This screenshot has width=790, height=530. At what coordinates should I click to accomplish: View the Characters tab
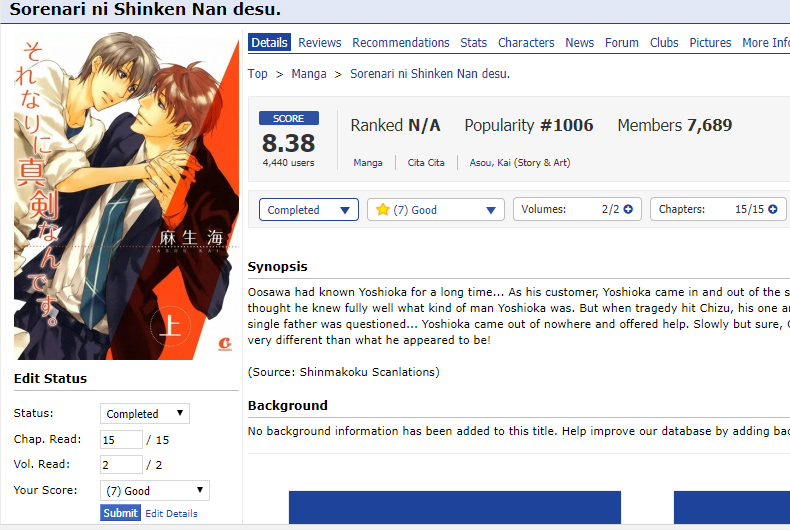[526, 43]
